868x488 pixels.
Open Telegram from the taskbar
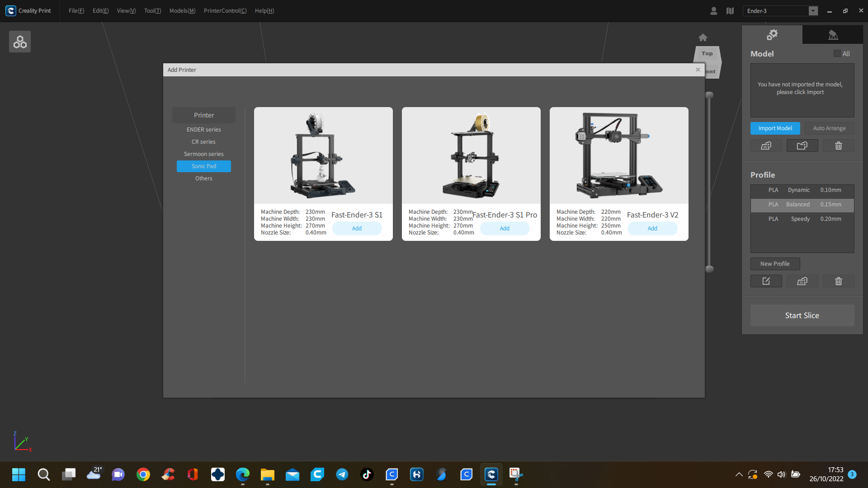pos(342,474)
